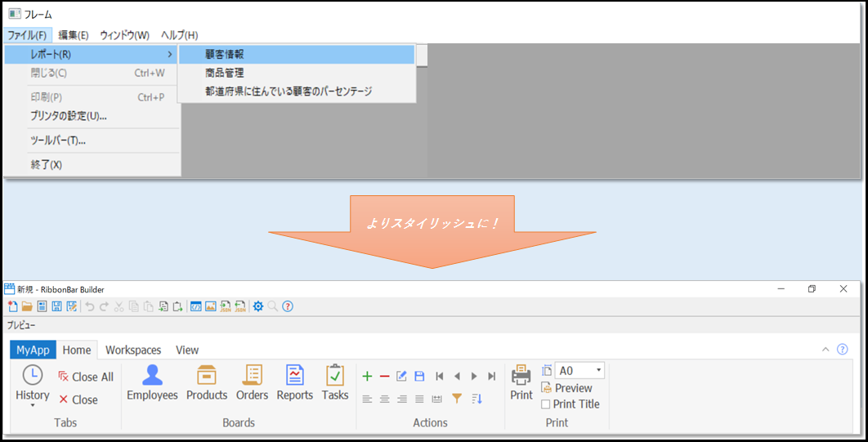Screen dimensions: 868x442
Task: Select 顧客情報 in the report submenu
Action: [x=225, y=55]
